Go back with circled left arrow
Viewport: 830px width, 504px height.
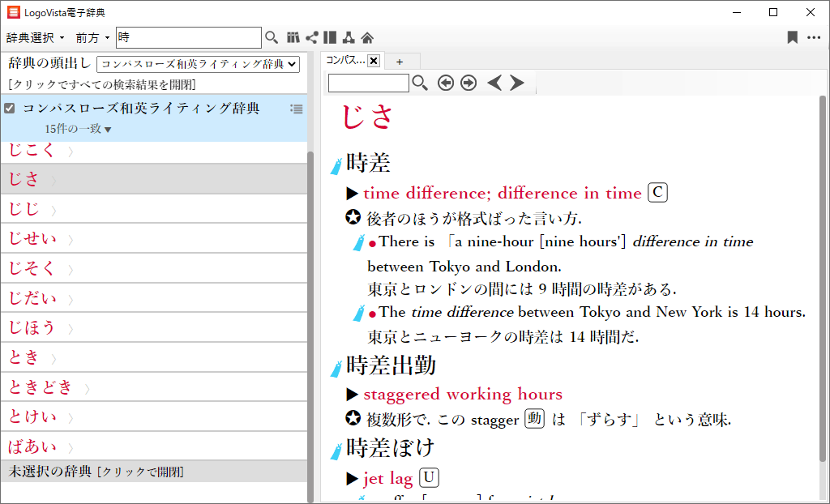coord(446,83)
